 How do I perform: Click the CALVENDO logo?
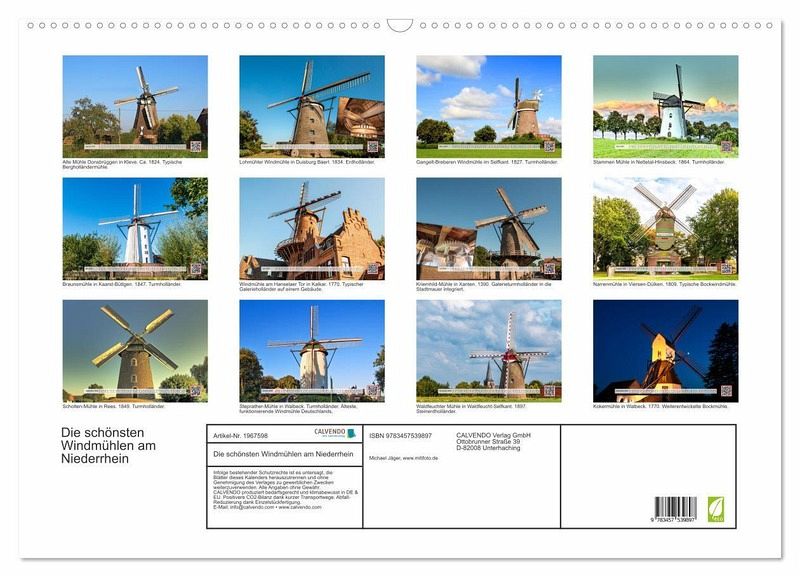335,433
